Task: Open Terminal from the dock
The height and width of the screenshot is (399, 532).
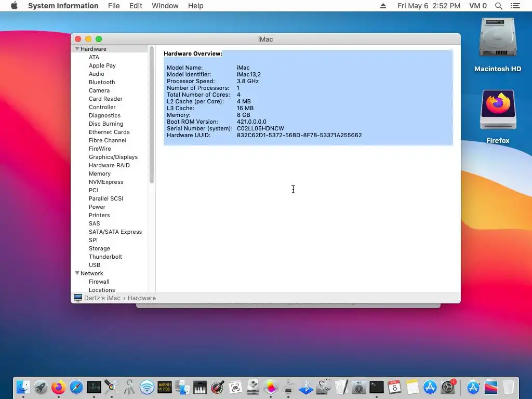Action: 377,387
